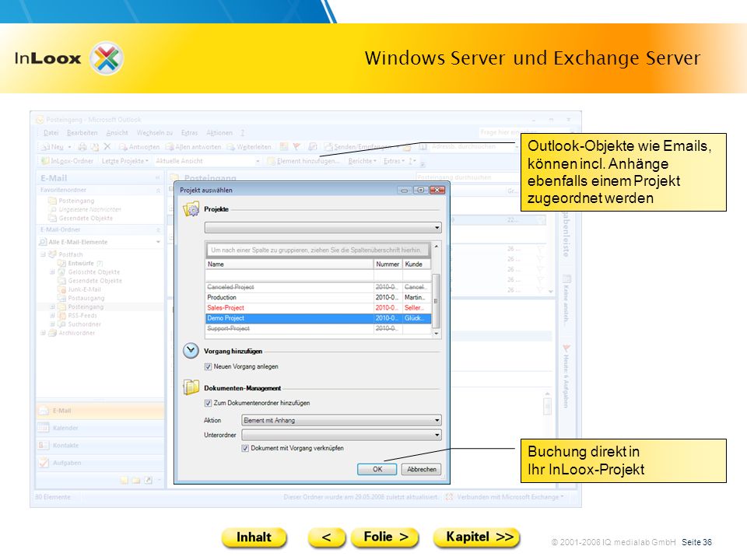Open the Postausgang folder
The width and height of the screenshot is (747, 560).
[81, 298]
